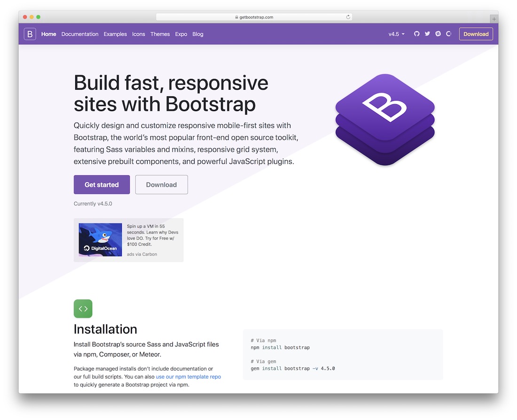Follow the 'use our npm template repo' link
Viewport: 517px width, 420px height.
point(188,376)
